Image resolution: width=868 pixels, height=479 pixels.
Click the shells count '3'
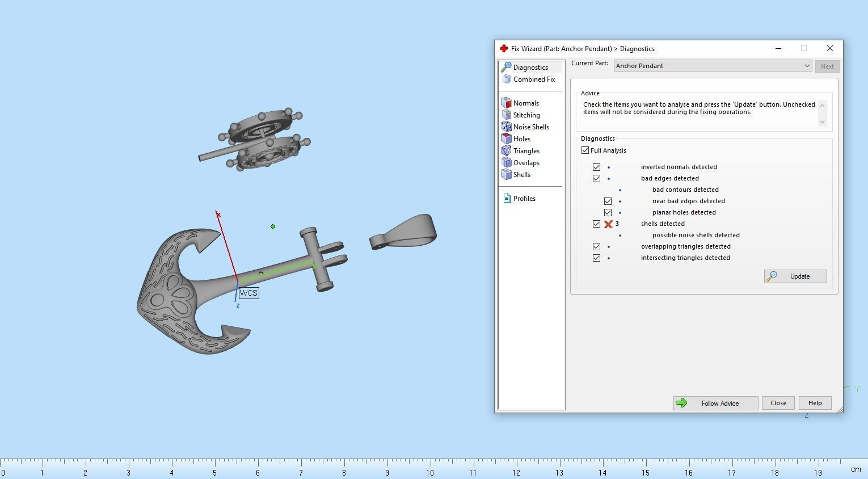coord(617,224)
